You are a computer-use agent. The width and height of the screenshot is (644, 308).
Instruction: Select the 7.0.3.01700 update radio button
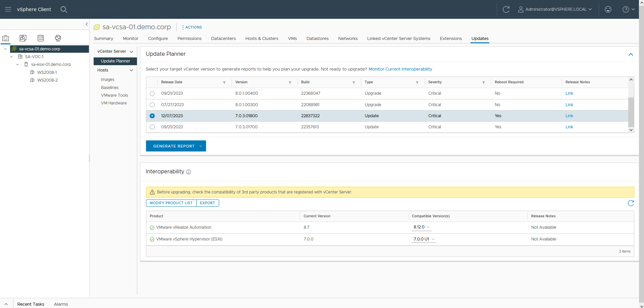coord(152,127)
